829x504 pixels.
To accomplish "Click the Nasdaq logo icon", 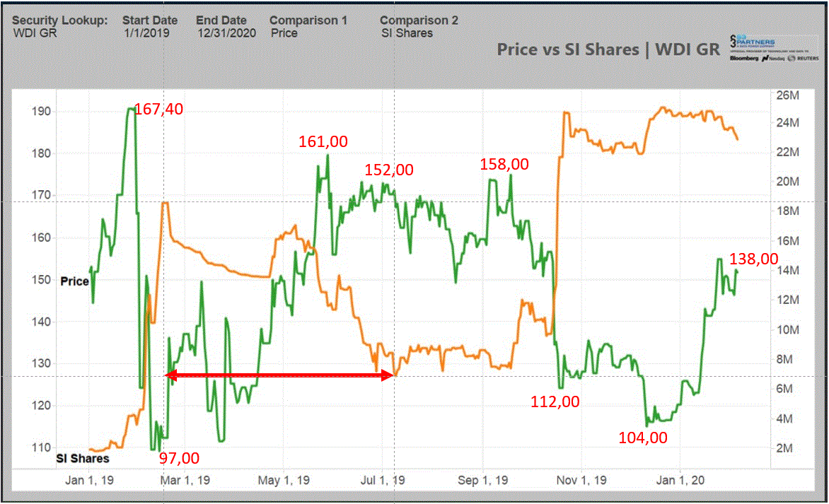I will [x=765, y=57].
